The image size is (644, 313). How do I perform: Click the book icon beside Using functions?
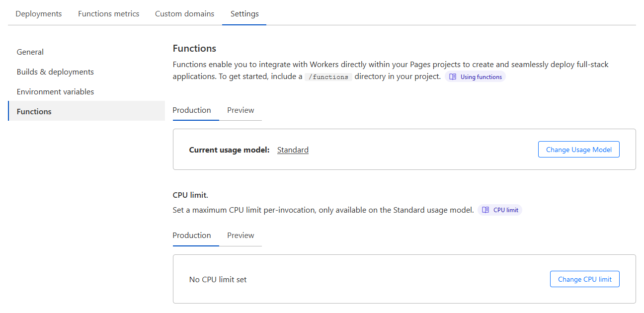click(x=453, y=77)
